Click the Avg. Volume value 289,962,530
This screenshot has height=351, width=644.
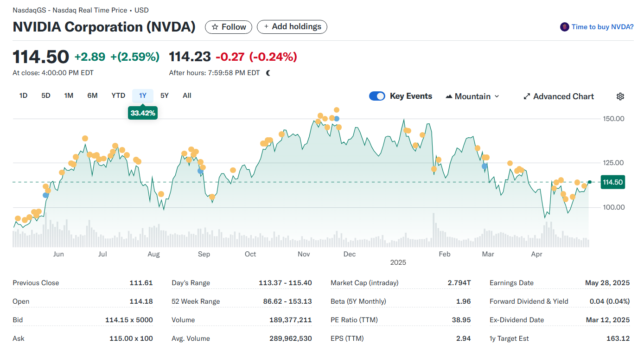click(x=290, y=338)
